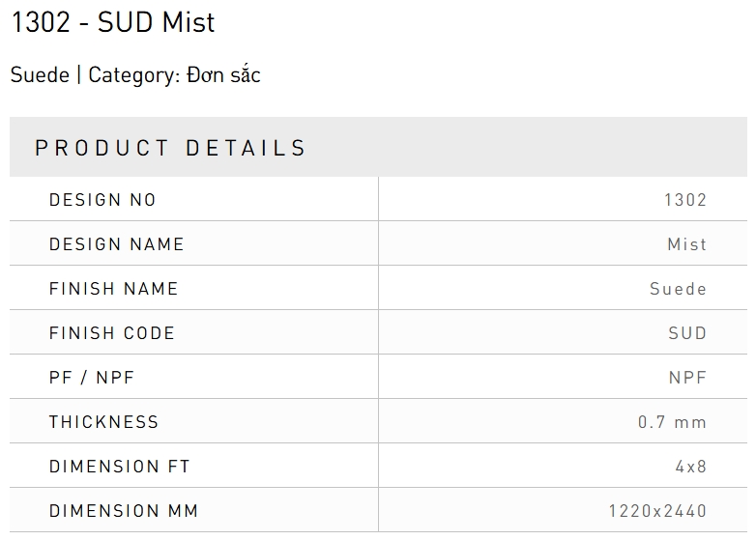Screen dimensions: 756x540
Task: Click the "NPF" value cell
Action: click(x=687, y=378)
